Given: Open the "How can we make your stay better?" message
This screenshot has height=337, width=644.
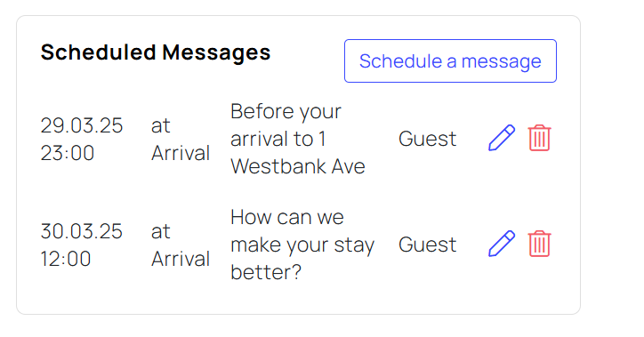Looking at the screenshot, I should click(302, 245).
